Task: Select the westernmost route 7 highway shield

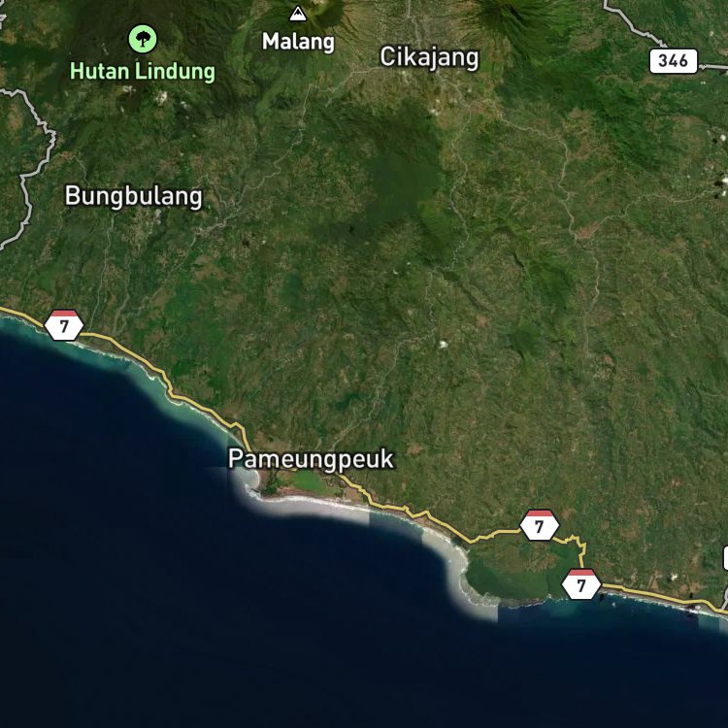Action: (x=64, y=325)
